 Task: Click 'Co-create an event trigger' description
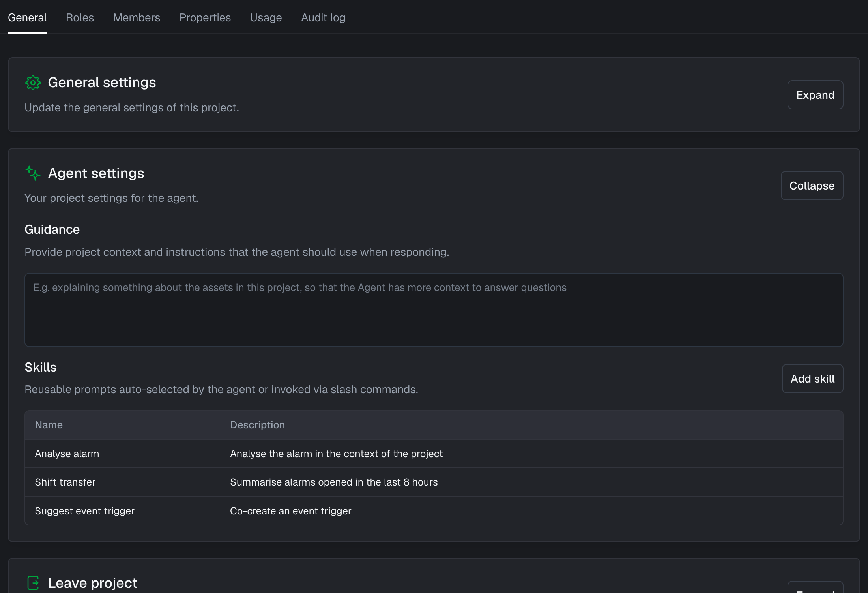pos(290,511)
